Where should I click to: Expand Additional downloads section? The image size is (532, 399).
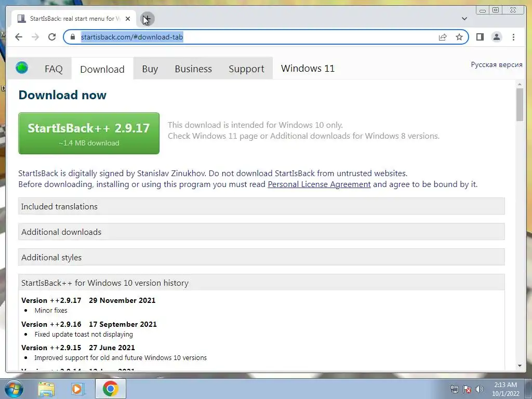click(261, 232)
